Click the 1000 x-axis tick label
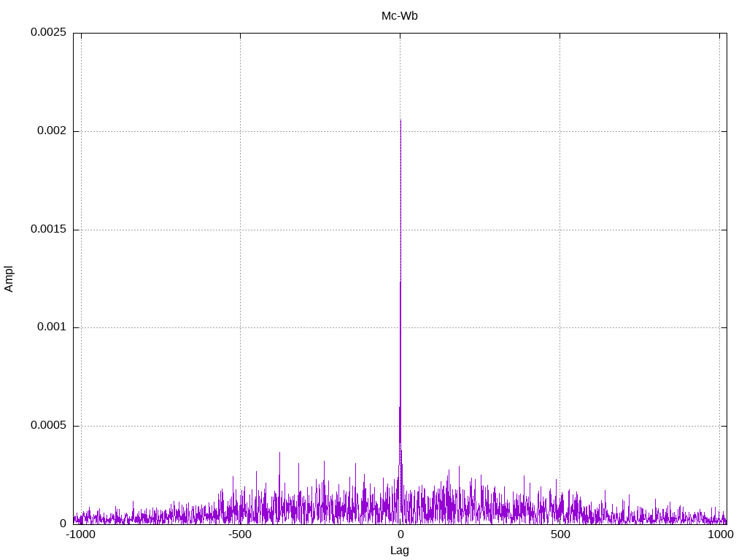 (x=719, y=535)
